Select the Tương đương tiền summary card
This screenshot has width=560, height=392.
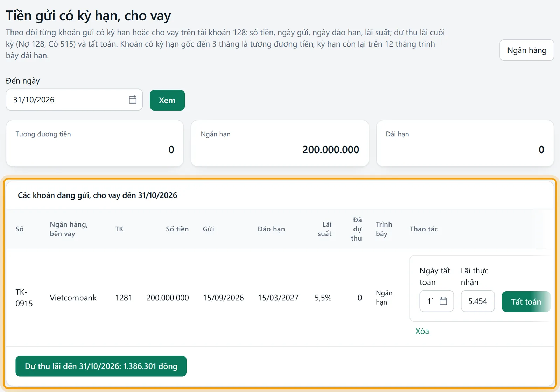click(95, 143)
